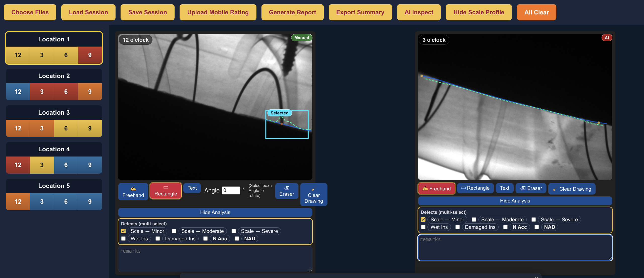644x278 pixels.
Task: Open Location 3 in the sidebar
Action: [53, 112]
